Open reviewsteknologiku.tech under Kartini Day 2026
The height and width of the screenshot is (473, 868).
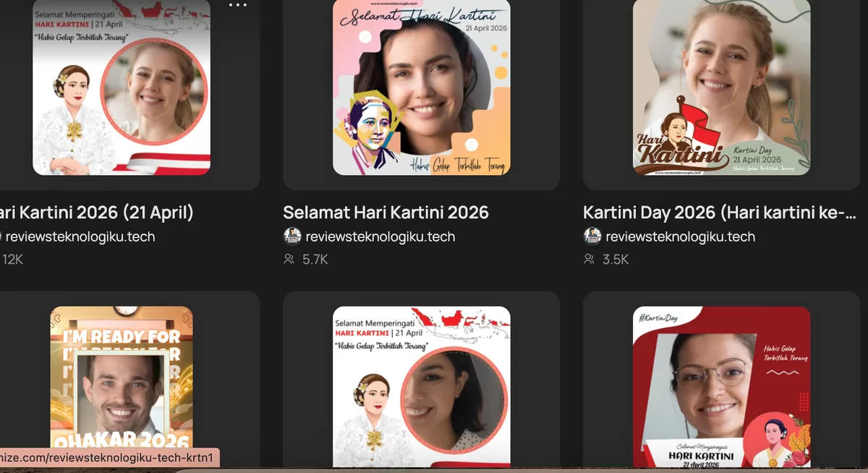[x=681, y=236]
